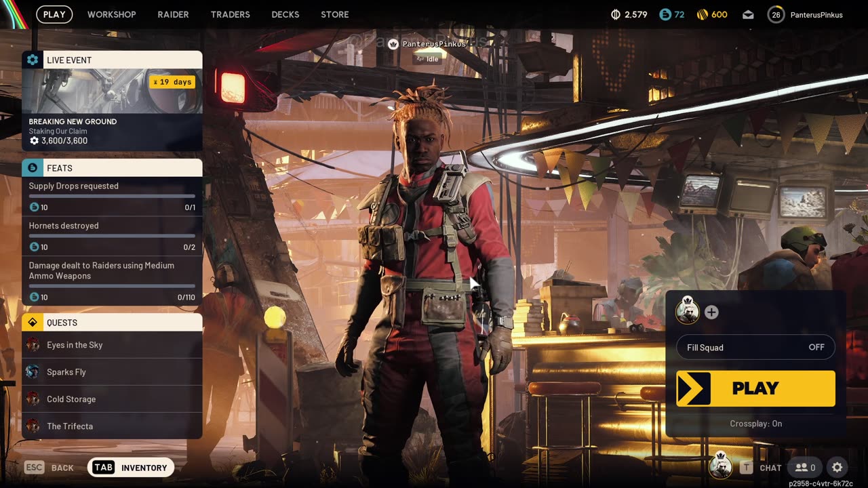Click the Sparks Fly trader portrait

click(33, 372)
